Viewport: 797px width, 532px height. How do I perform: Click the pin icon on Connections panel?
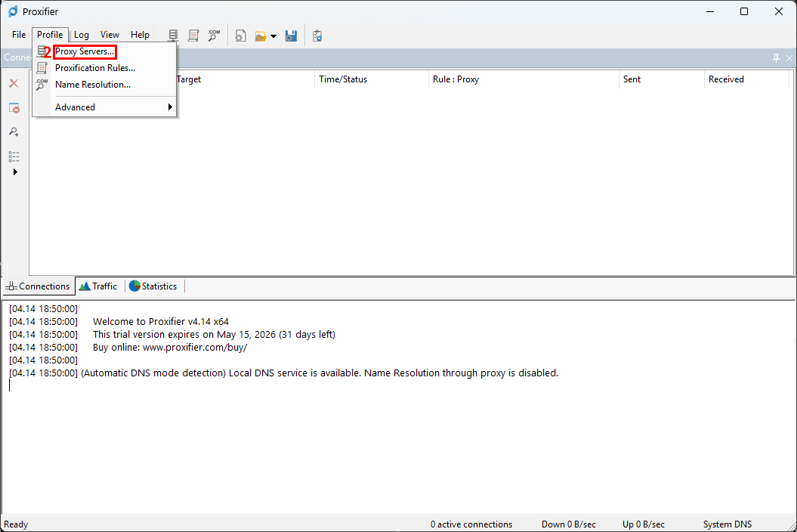tap(776, 58)
